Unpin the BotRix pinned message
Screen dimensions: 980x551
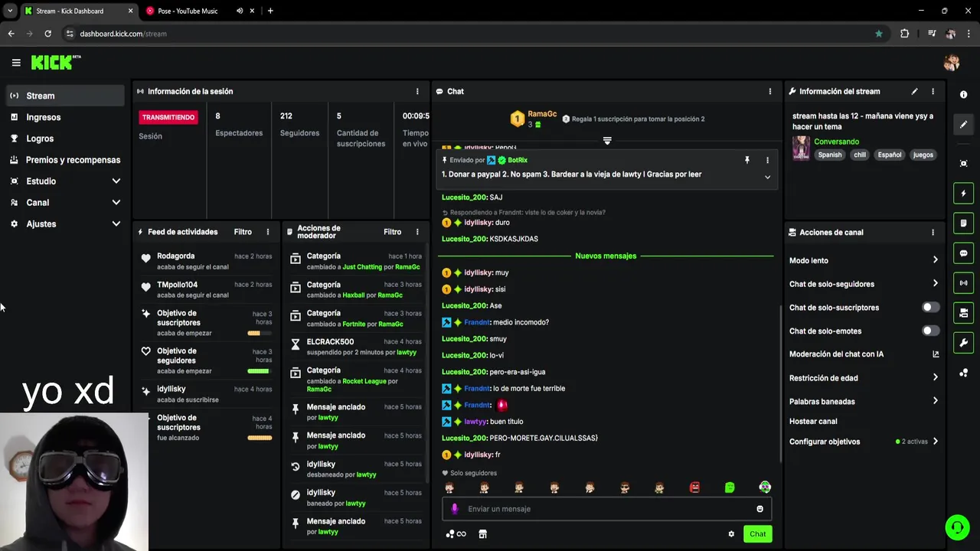(x=747, y=160)
